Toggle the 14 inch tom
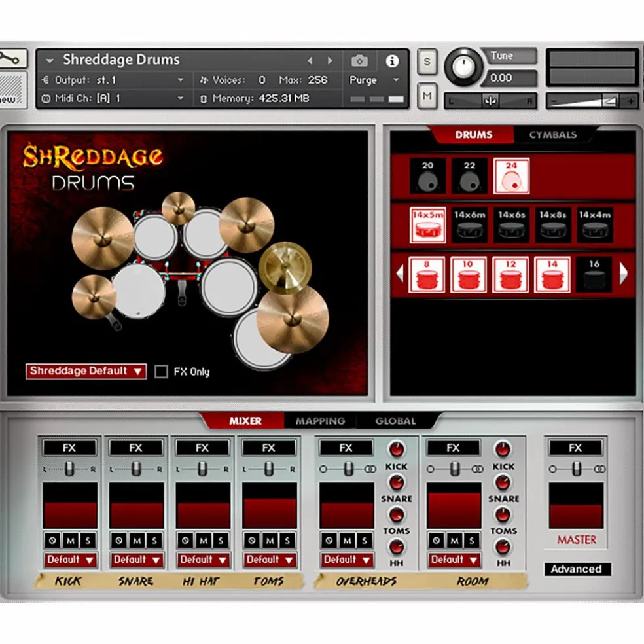 552,274
